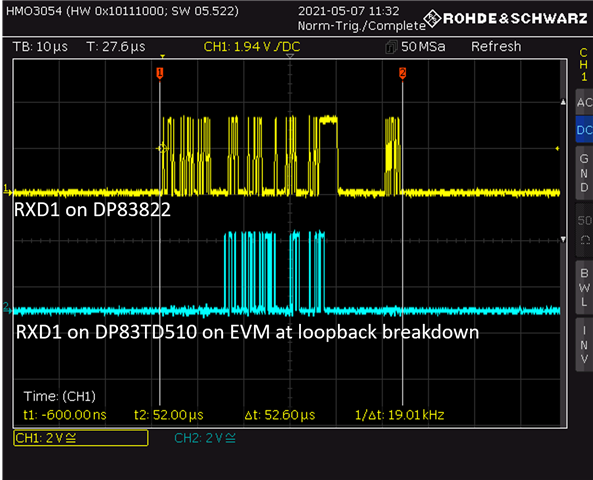Click the up arrow on waveform scrollbar
The width and height of the screenshot is (593, 480).
tap(563, 102)
